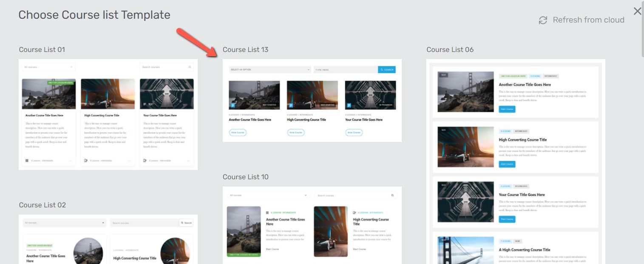Choose the Course List 13 template preview
Image resolution: width=644 pixels, height=264 pixels.
(312, 100)
